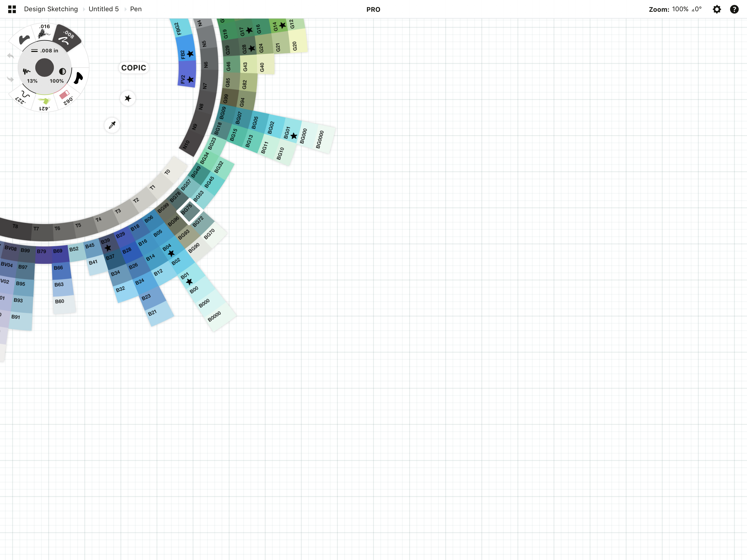This screenshot has height=560, width=747.
Task: Select the .421 green marker tool
Action: click(44, 103)
